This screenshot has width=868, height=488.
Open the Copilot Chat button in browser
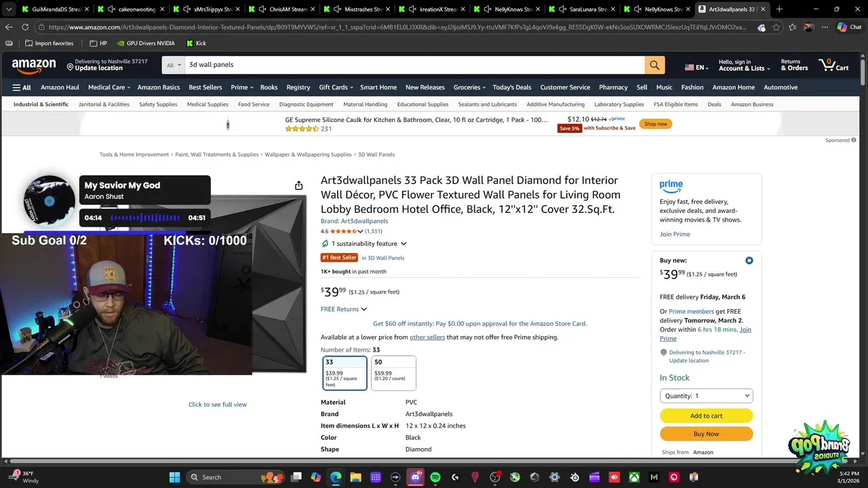849,27
